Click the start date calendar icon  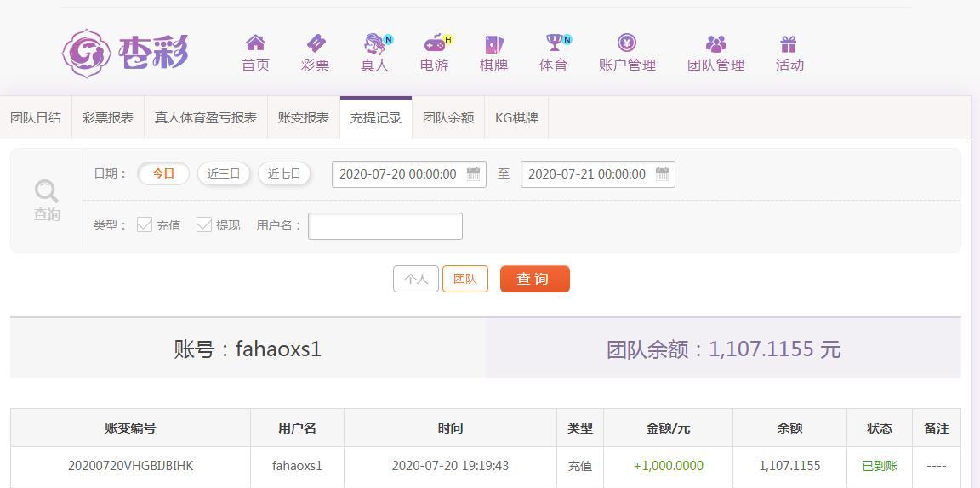click(x=474, y=174)
